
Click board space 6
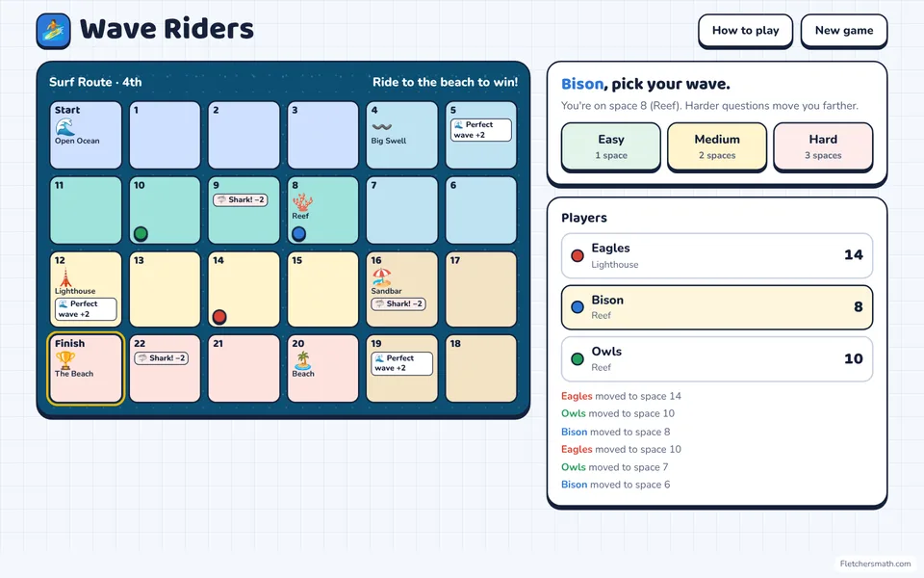pyautogui.click(x=481, y=210)
